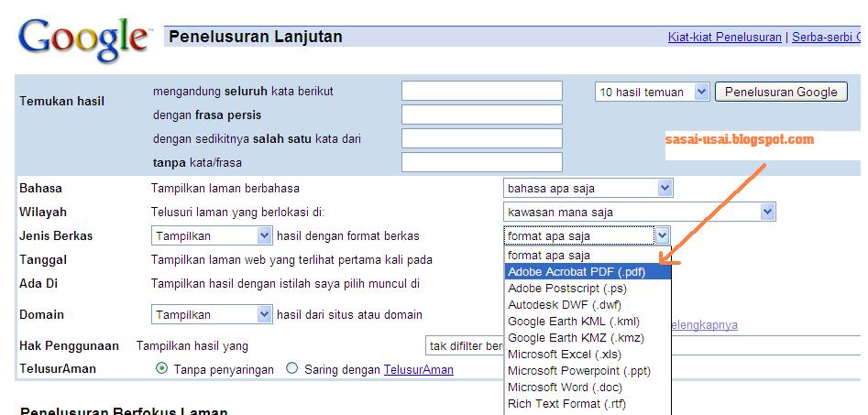
Task: Choose Adobe Acrobat PDF (.pdf) option
Action: [588, 272]
